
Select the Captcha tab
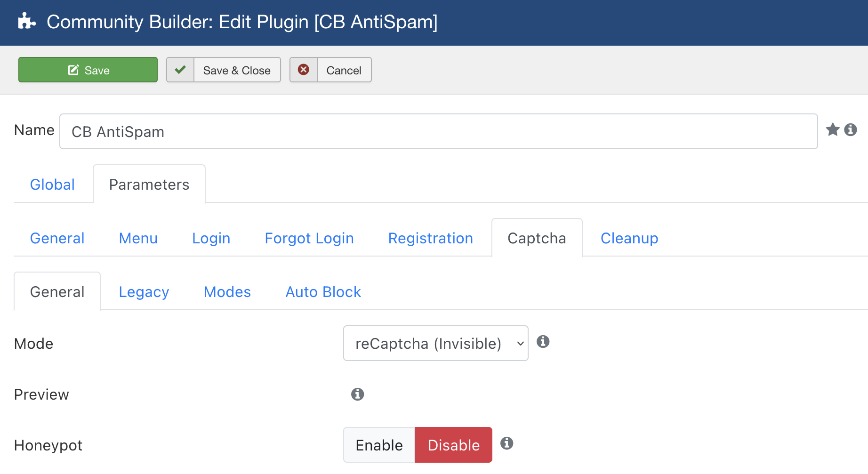[x=537, y=238]
